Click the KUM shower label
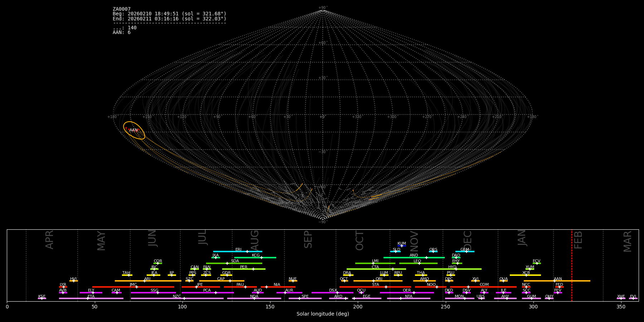The width and height of the screenshot is (644, 322). tap(402, 244)
